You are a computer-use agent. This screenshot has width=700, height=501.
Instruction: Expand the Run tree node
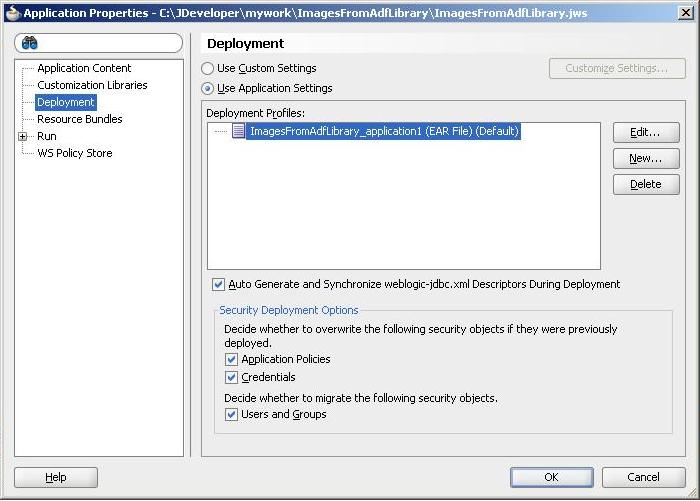click(x=22, y=137)
